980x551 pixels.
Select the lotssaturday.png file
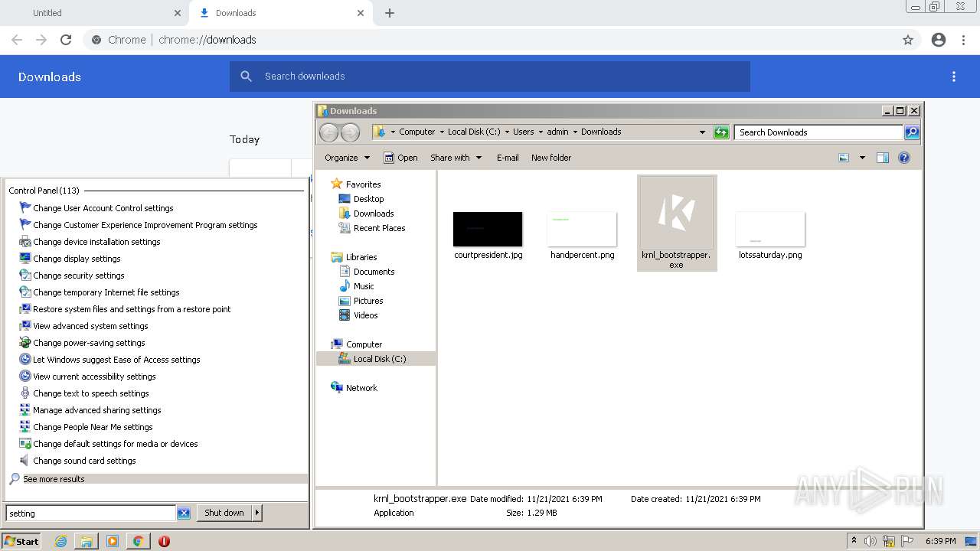(x=770, y=236)
